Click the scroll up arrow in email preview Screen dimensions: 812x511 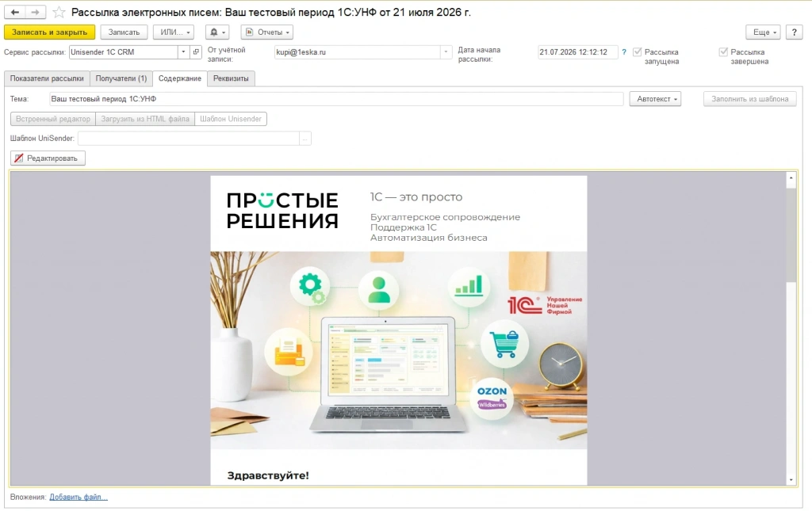[x=791, y=178]
